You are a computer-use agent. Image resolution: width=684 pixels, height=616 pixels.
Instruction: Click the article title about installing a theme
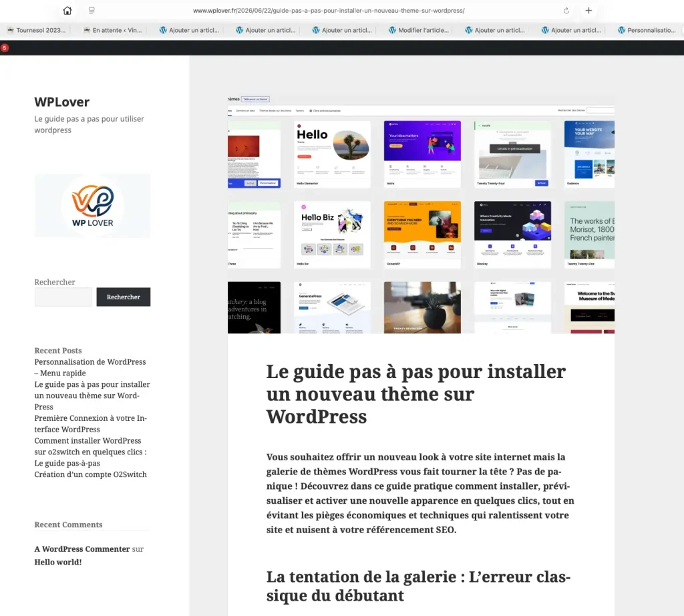pos(415,394)
